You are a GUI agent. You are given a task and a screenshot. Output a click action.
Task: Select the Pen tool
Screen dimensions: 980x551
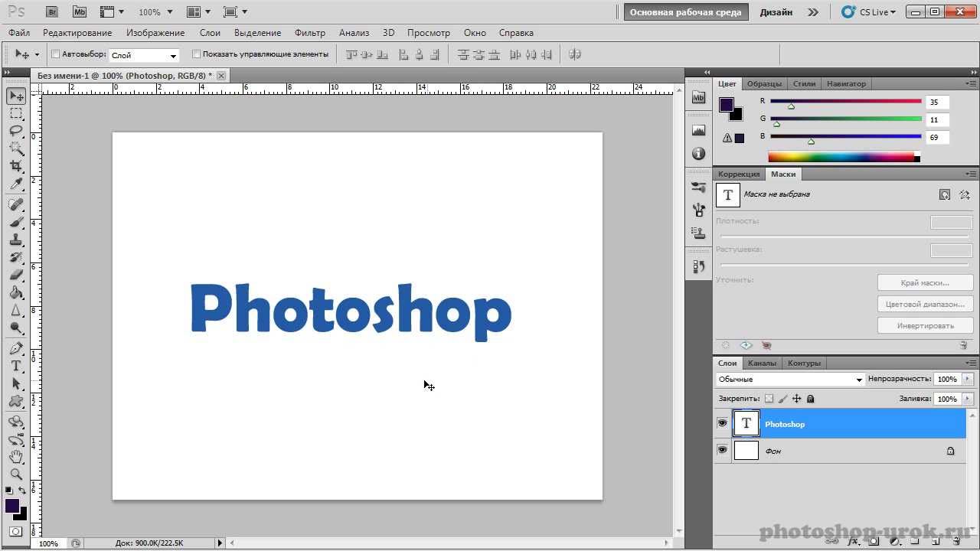(x=16, y=348)
